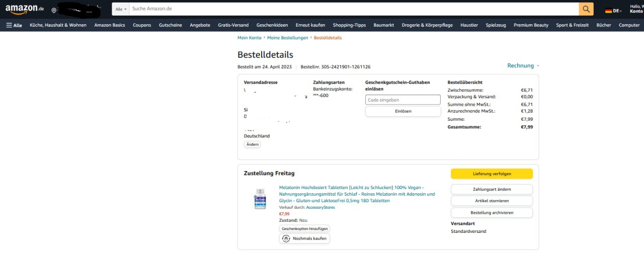644x257 pixels.
Task: Click the orange search magnifier button
Action: pos(586,9)
